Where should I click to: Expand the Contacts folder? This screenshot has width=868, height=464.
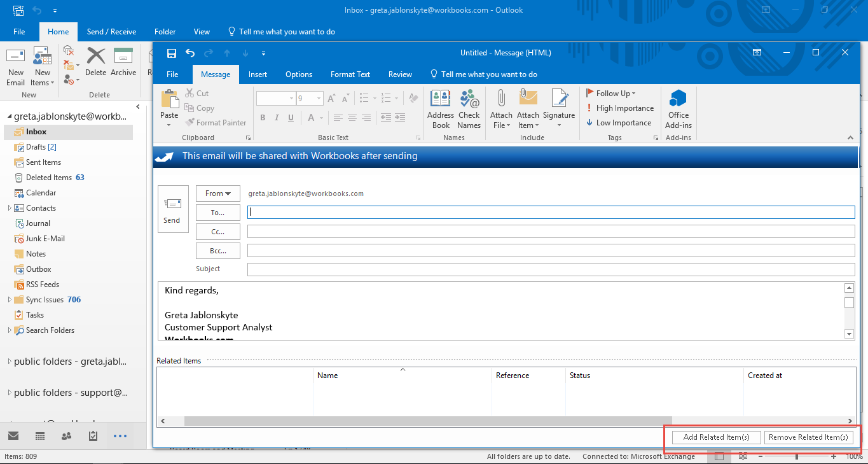pyautogui.click(x=9, y=208)
